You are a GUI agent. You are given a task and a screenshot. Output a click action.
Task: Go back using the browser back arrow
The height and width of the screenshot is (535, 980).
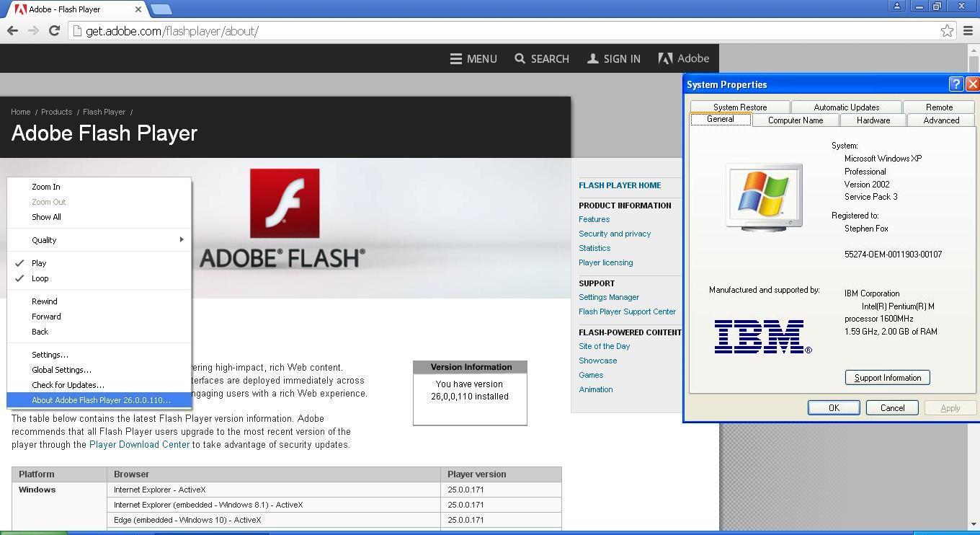tap(12, 30)
